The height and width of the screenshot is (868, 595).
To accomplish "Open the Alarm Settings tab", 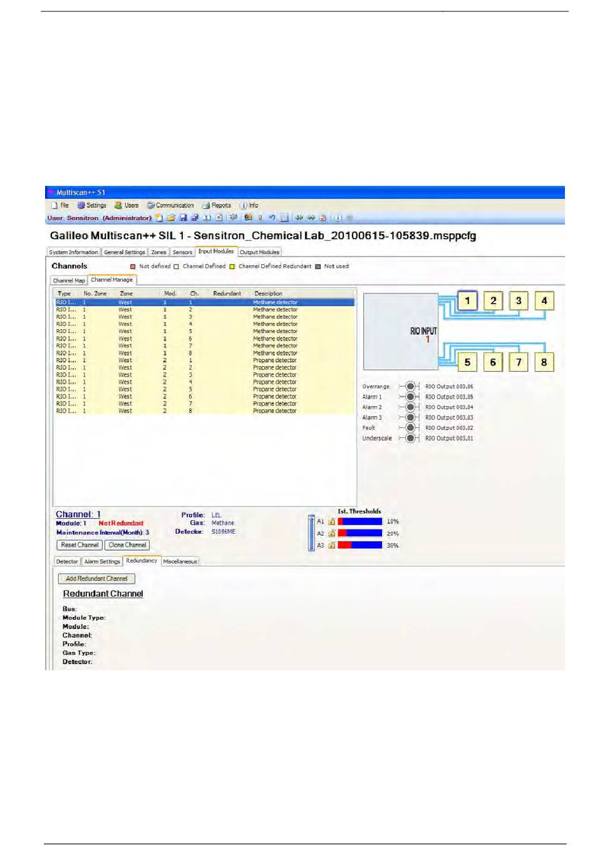I will [102, 561].
